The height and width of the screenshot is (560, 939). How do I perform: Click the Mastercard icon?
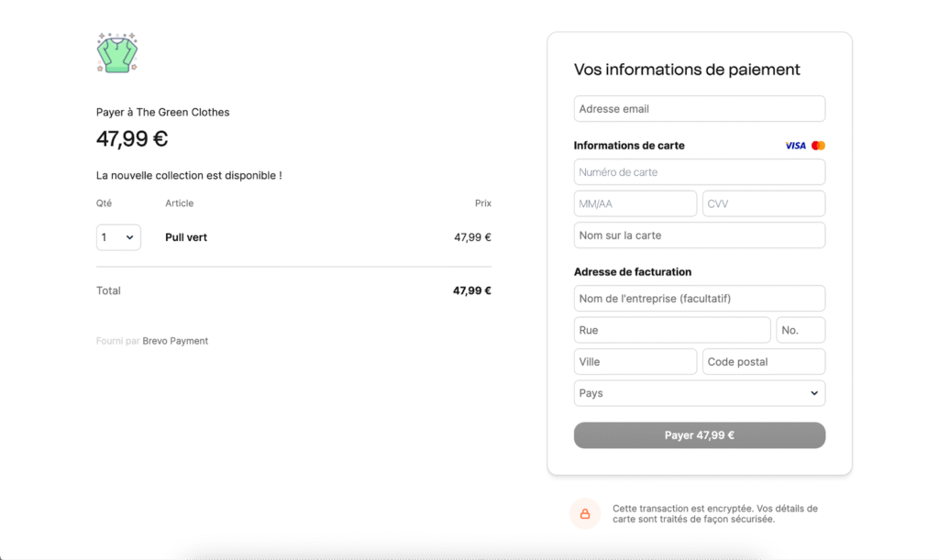tap(818, 146)
